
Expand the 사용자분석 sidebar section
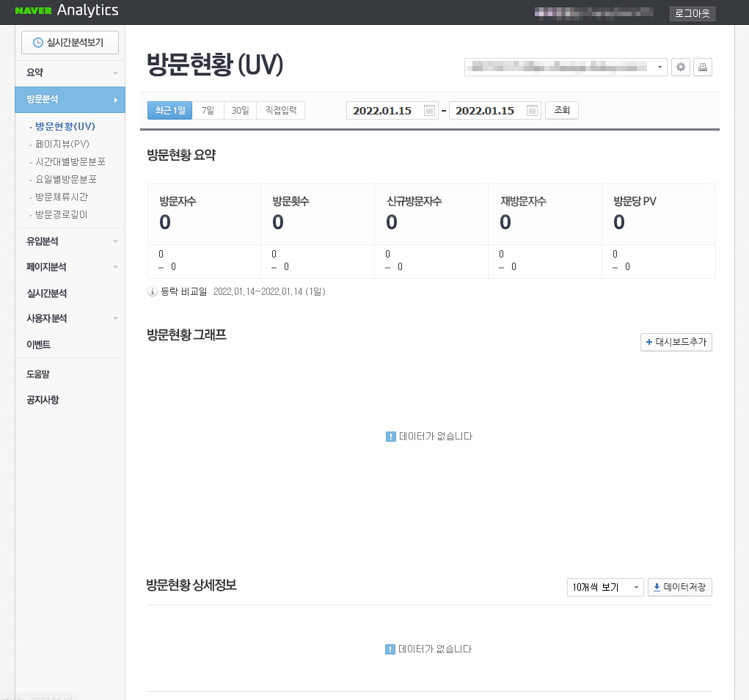click(x=70, y=318)
